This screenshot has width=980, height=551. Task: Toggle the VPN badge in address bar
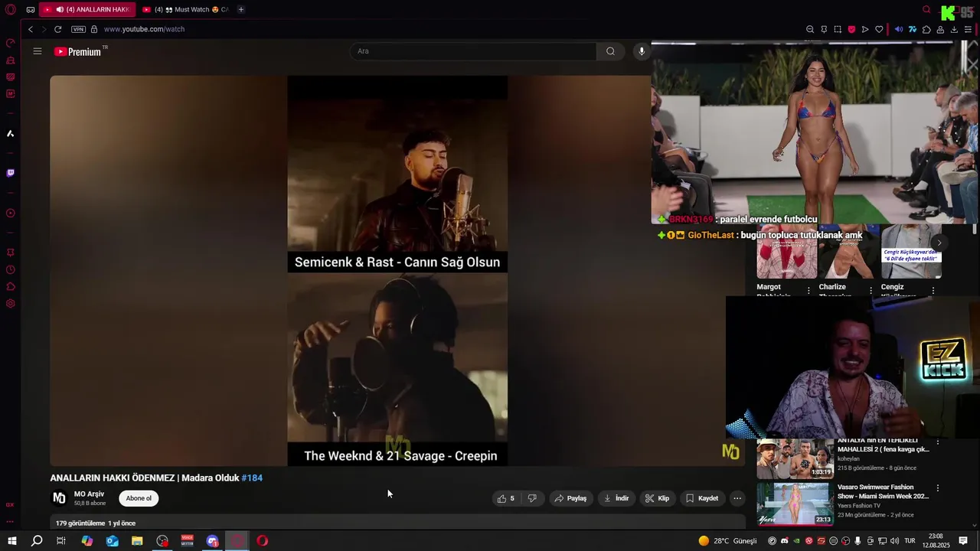click(x=78, y=29)
